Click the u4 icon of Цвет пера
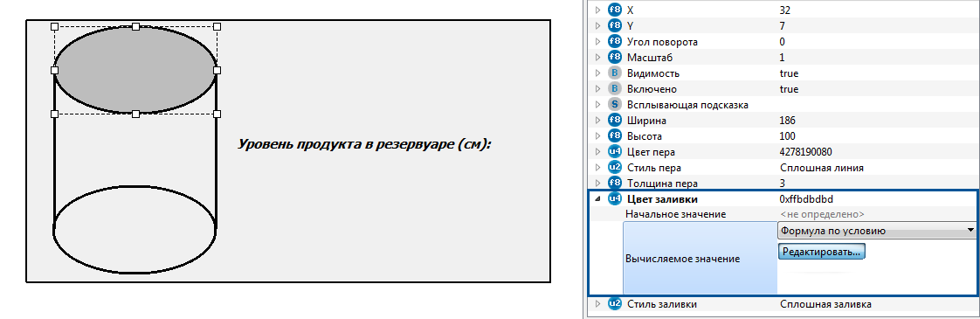Viewport: 980px width, 319px height. 615,152
